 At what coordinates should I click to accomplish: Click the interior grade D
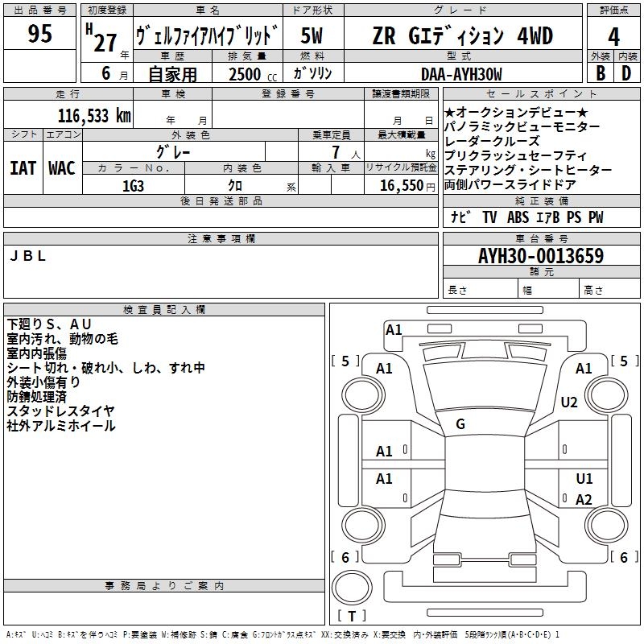tap(626, 73)
